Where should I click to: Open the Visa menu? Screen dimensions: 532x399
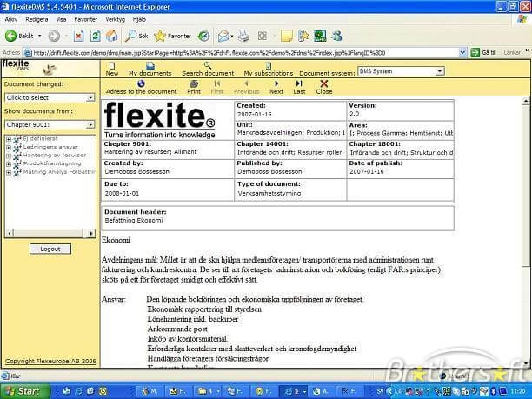pos(61,19)
